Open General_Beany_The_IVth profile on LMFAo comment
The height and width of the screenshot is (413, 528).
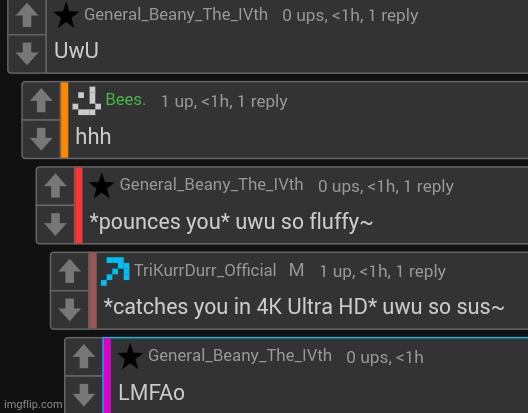click(x=240, y=356)
